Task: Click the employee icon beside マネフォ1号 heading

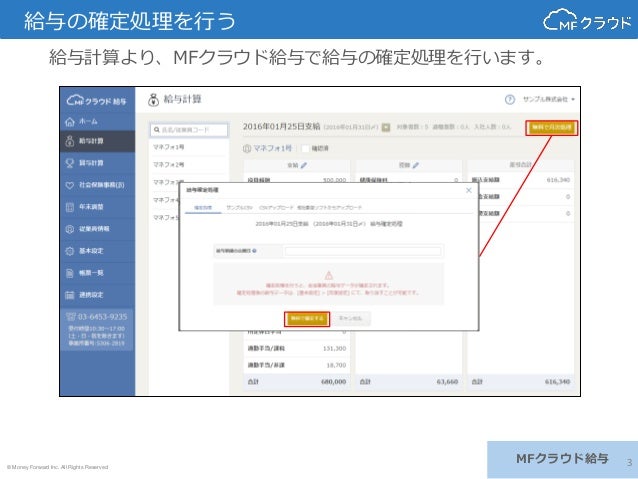Action: pos(247,149)
